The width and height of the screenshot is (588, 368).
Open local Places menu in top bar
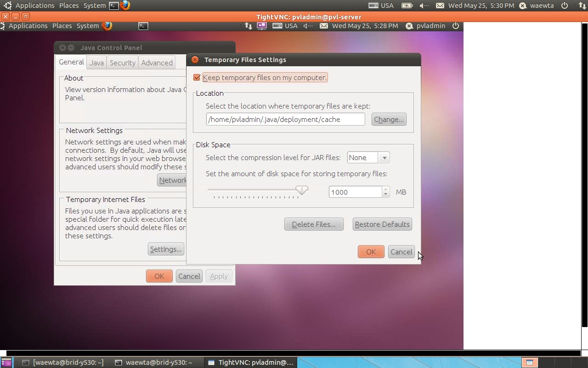(69, 6)
